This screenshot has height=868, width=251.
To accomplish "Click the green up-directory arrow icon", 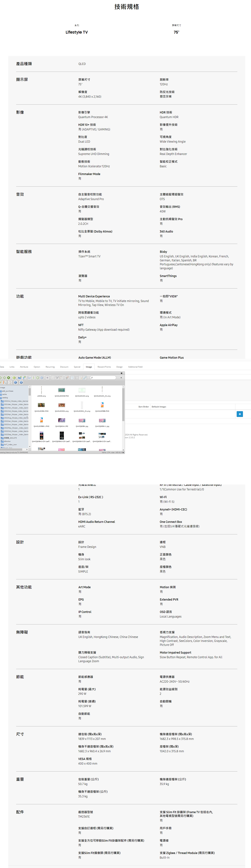I will tap(8, 378).
